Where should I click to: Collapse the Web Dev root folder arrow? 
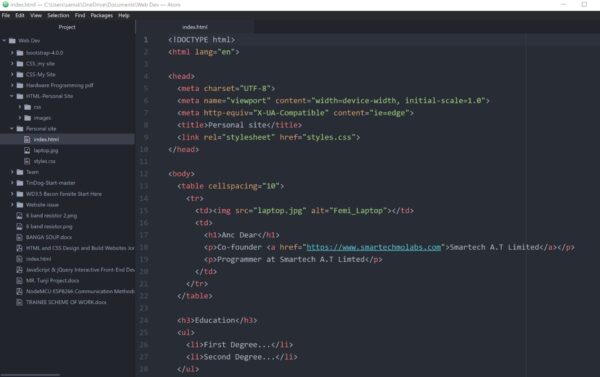coord(4,41)
